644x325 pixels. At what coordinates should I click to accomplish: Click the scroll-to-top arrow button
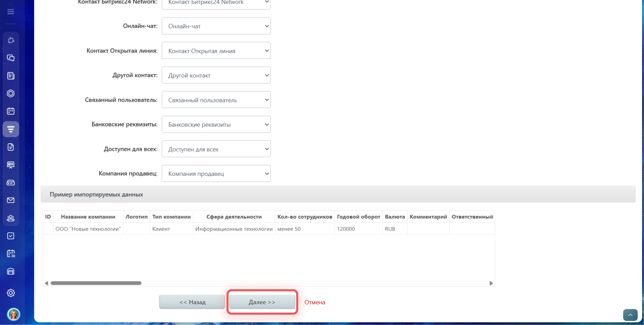tap(630, 315)
